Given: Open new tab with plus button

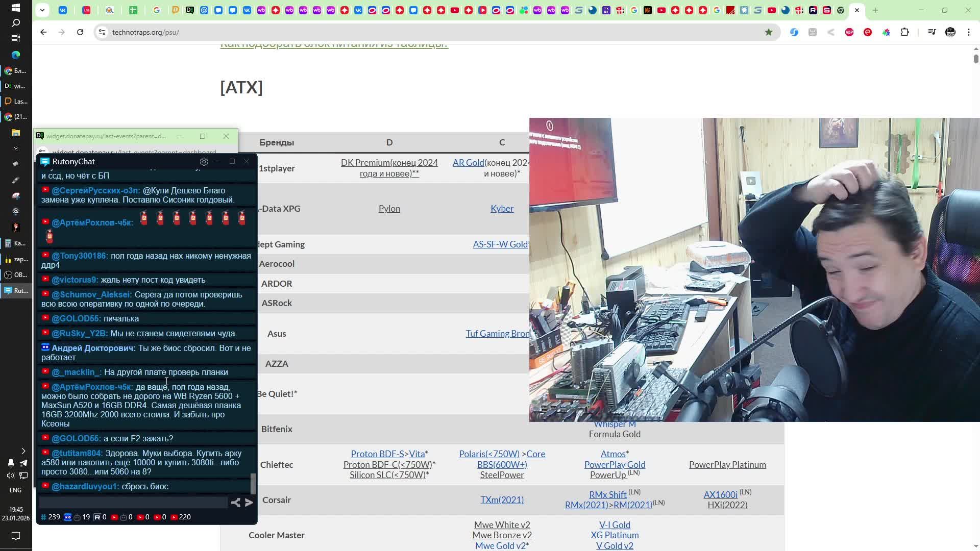Looking at the screenshot, I should pyautogui.click(x=875, y=10).
